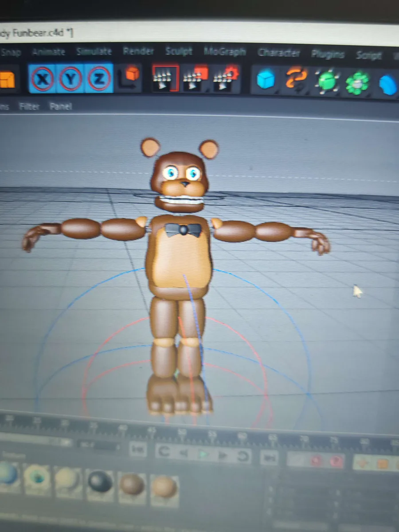This screenshot has height=532, width=399.
Task: Click the orange square scale key icon
Action: pos(383,465)
